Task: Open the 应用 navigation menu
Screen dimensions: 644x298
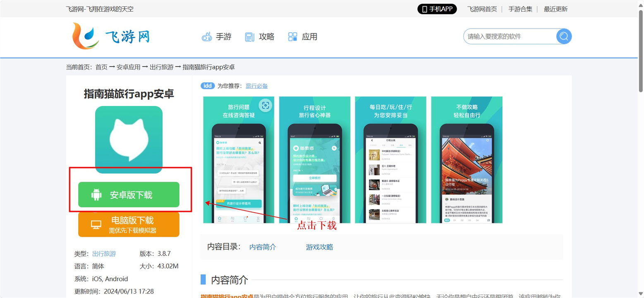Action: [302, 37]
